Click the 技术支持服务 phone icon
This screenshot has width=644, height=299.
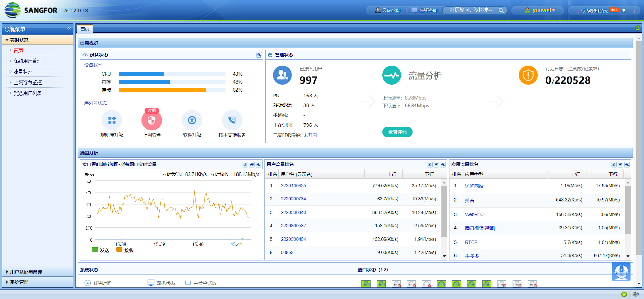tap(232, 120)
